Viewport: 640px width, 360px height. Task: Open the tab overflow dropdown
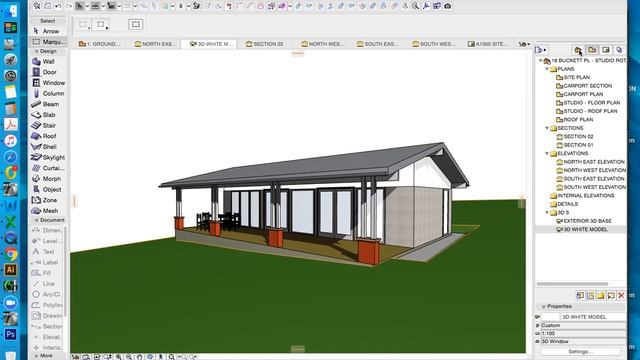click(524, 44)
